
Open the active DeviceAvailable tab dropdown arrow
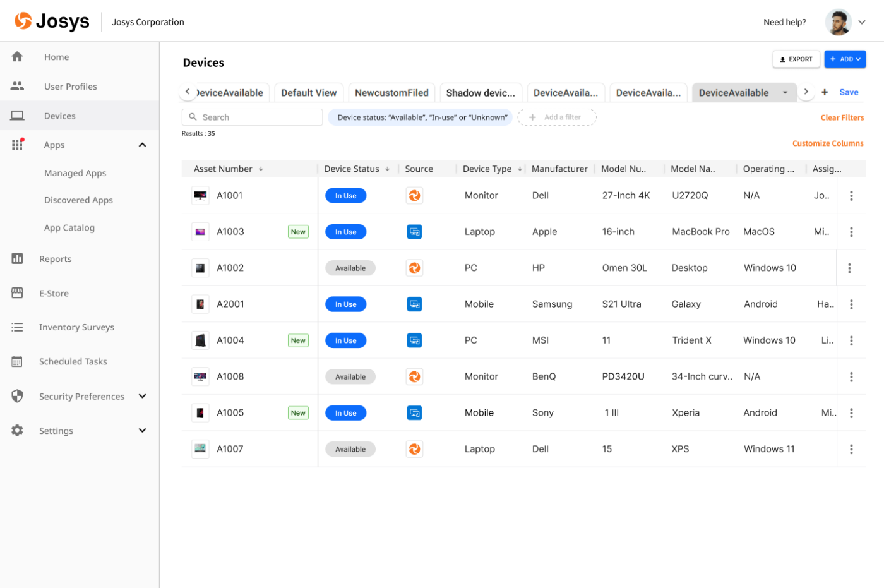[785, 93]
